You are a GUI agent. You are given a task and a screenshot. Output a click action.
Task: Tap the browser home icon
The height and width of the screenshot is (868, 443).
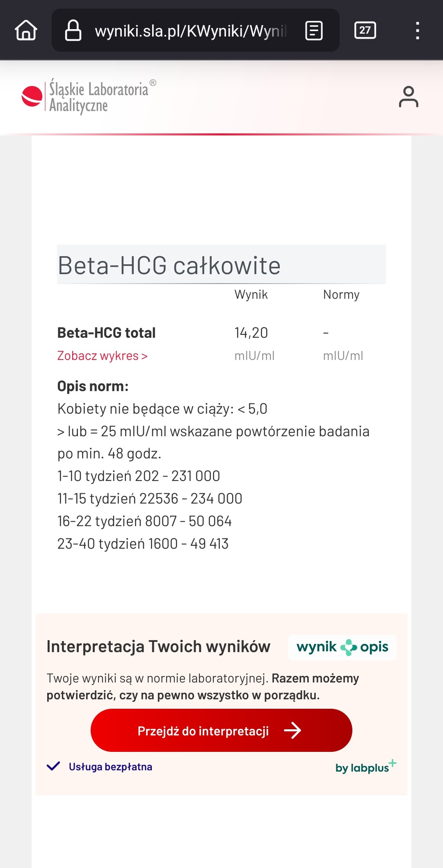(x=26, y=30)
